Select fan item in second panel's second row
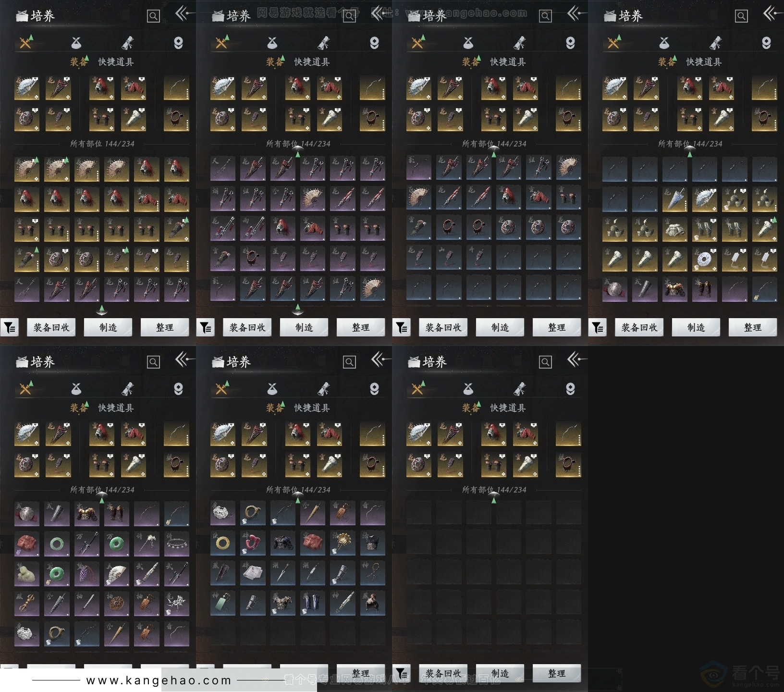 click(313, 199)
